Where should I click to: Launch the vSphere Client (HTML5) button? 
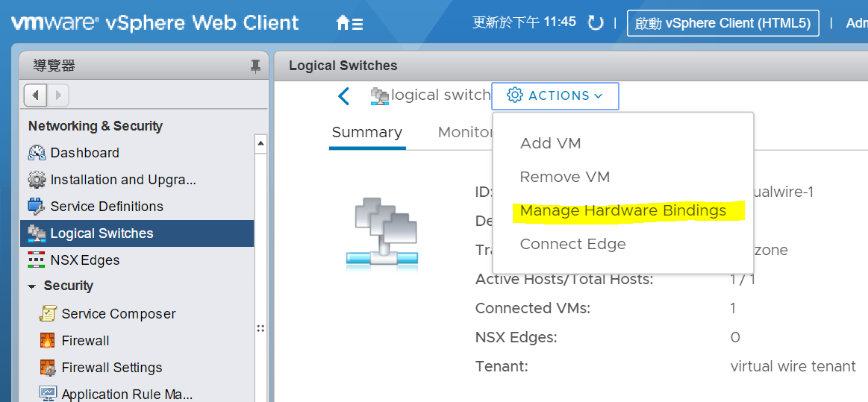723,23
